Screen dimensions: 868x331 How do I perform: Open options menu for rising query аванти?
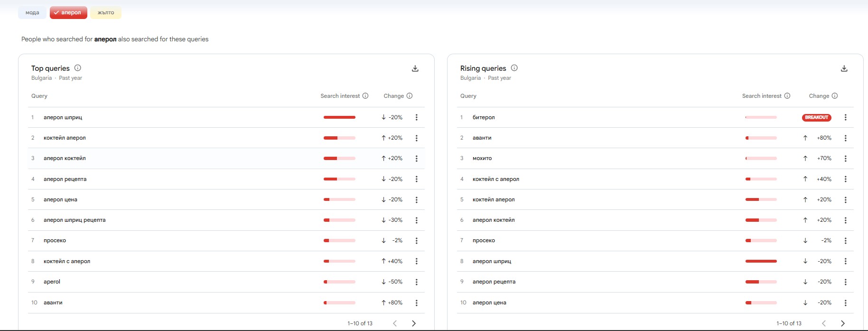coord(846,138)
